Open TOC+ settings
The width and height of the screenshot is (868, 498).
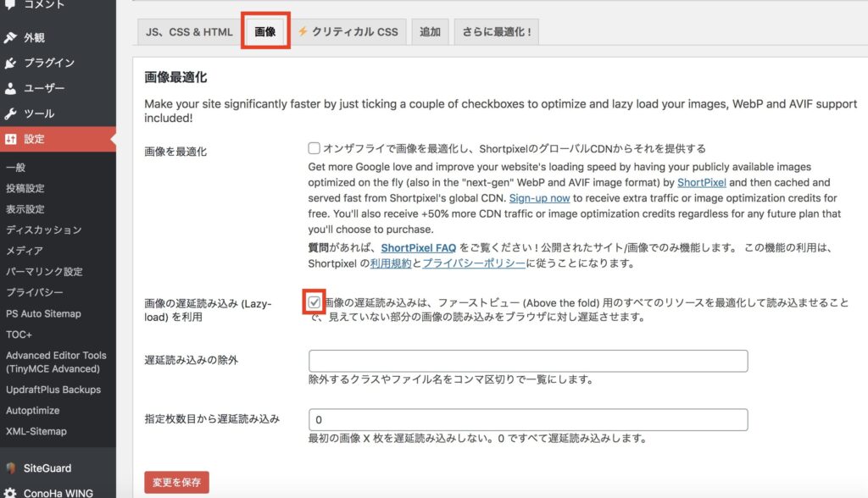click(19, 335)
